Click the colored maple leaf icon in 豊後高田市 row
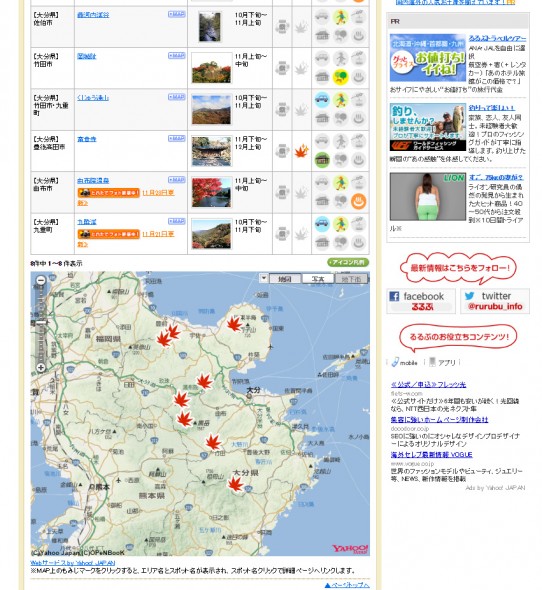 [x=301, y=151]
